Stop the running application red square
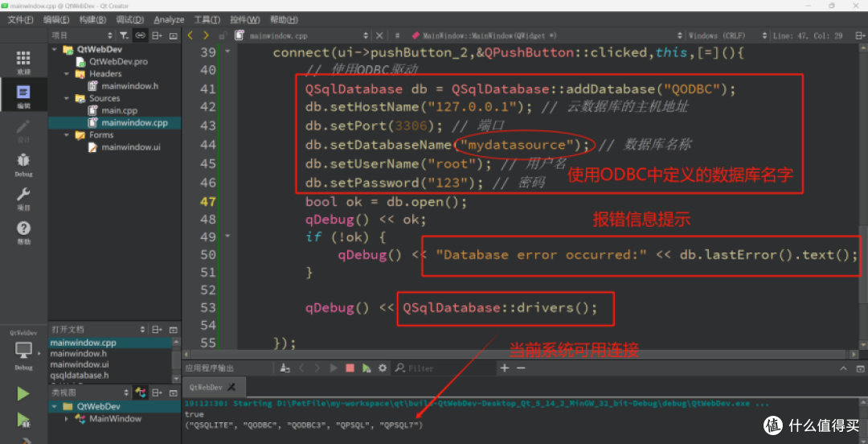 coord(350,368)
